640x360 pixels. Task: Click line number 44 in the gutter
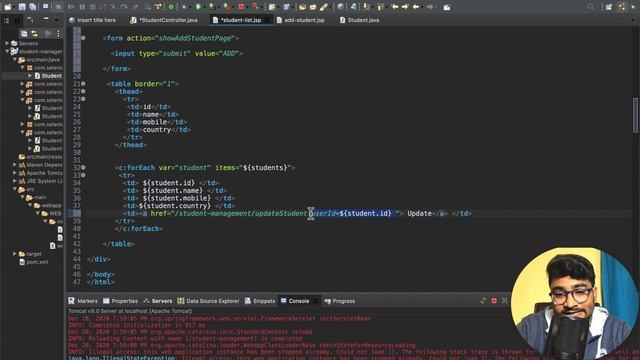[77, 259]
